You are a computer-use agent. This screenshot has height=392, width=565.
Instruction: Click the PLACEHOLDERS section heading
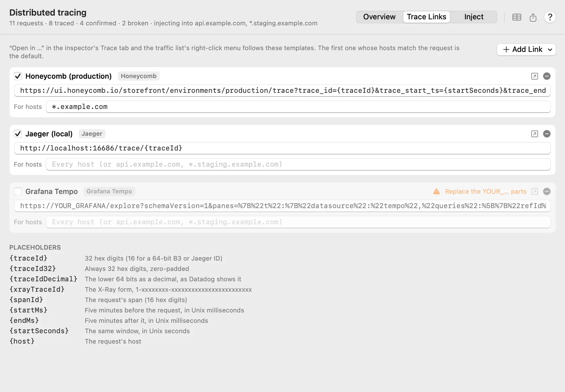tap(35, 247)
